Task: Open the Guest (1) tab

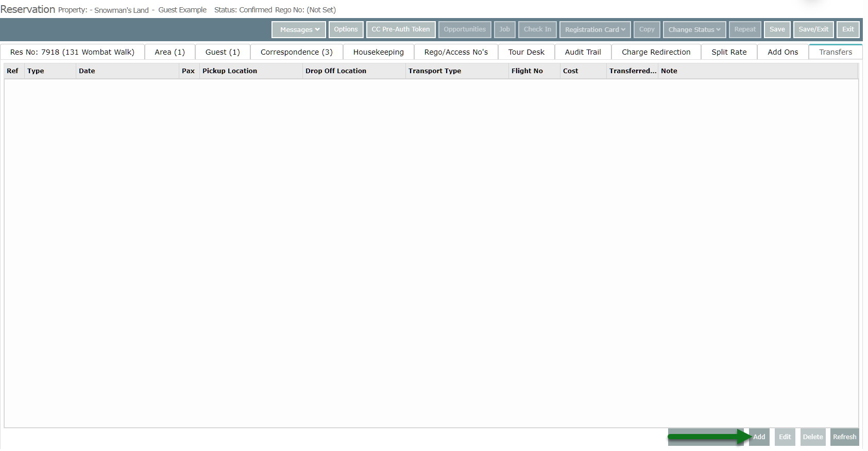Action: click(223, 52)
